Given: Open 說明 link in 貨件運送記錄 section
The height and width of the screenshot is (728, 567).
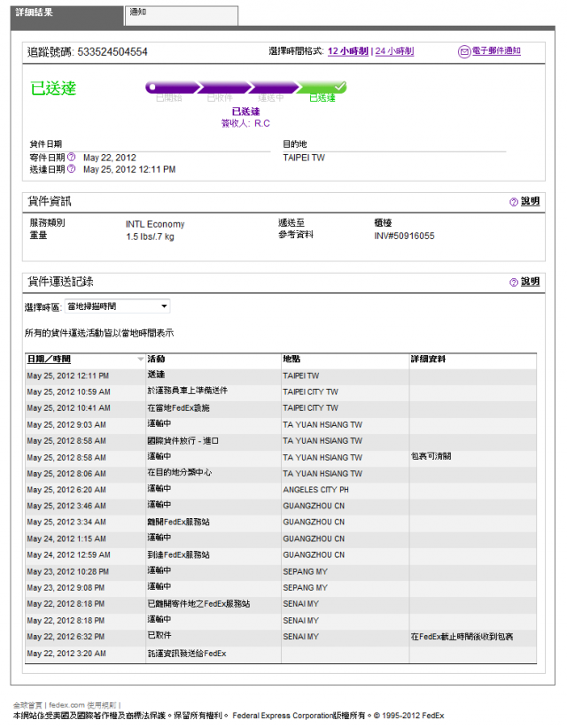Looking at the screenshot, I should pos(531,282).
